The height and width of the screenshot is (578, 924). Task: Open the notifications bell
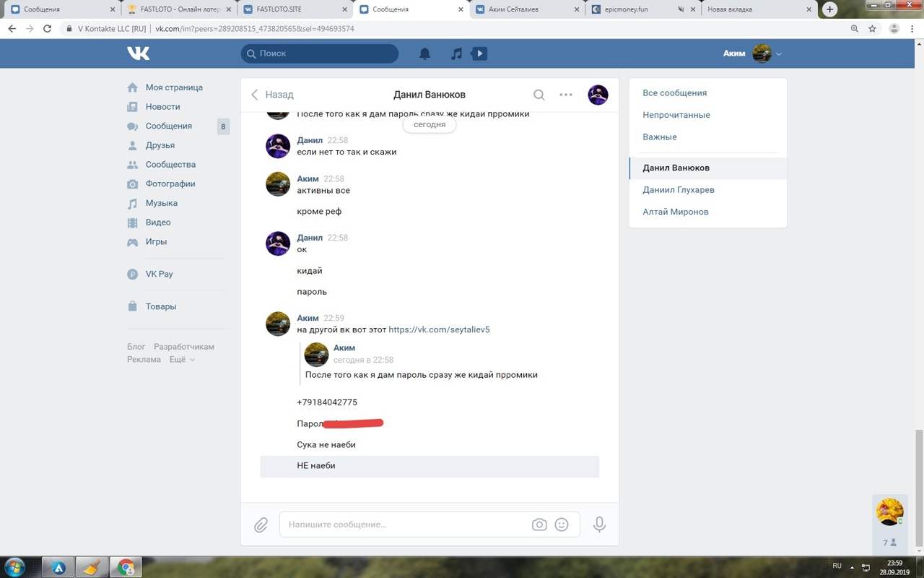click(x=425, y=53)
